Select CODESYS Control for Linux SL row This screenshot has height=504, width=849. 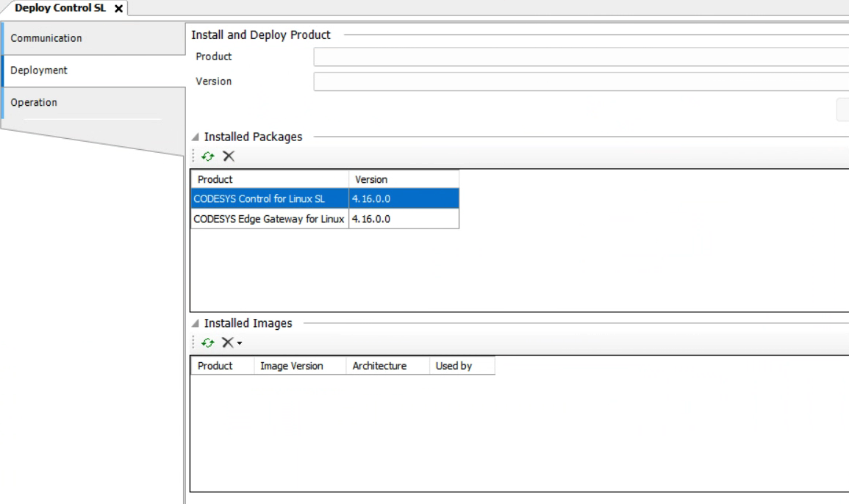click(270, 199)
